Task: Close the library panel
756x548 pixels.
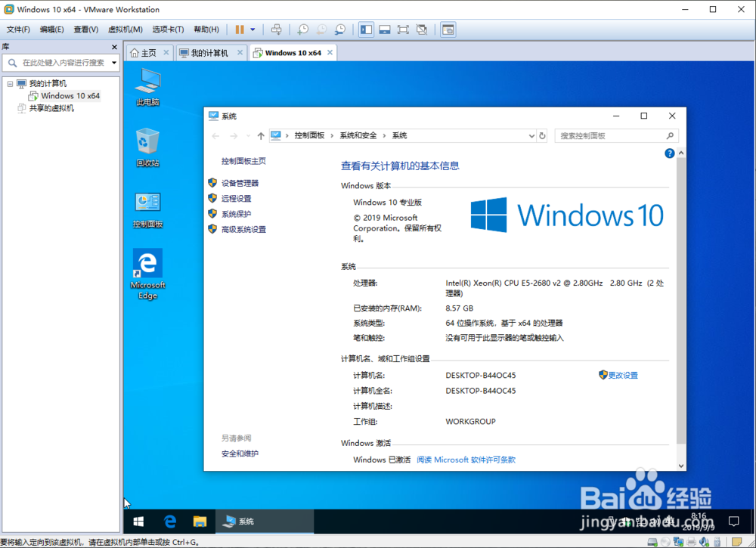Action: tap(114, 47)
